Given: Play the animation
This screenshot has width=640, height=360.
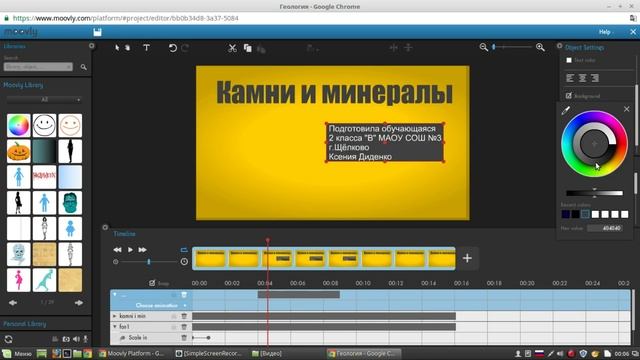Looking at the screenshot, I should pos(130,249).
